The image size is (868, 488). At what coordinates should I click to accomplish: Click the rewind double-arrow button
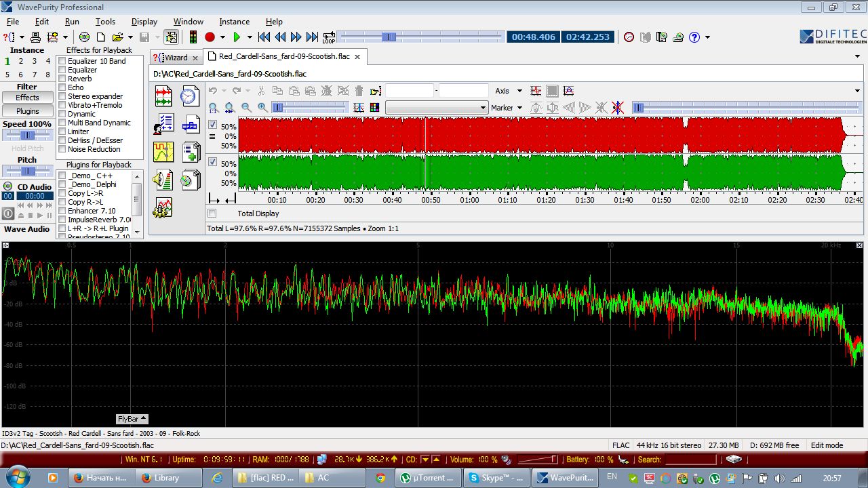click(280, 37)
